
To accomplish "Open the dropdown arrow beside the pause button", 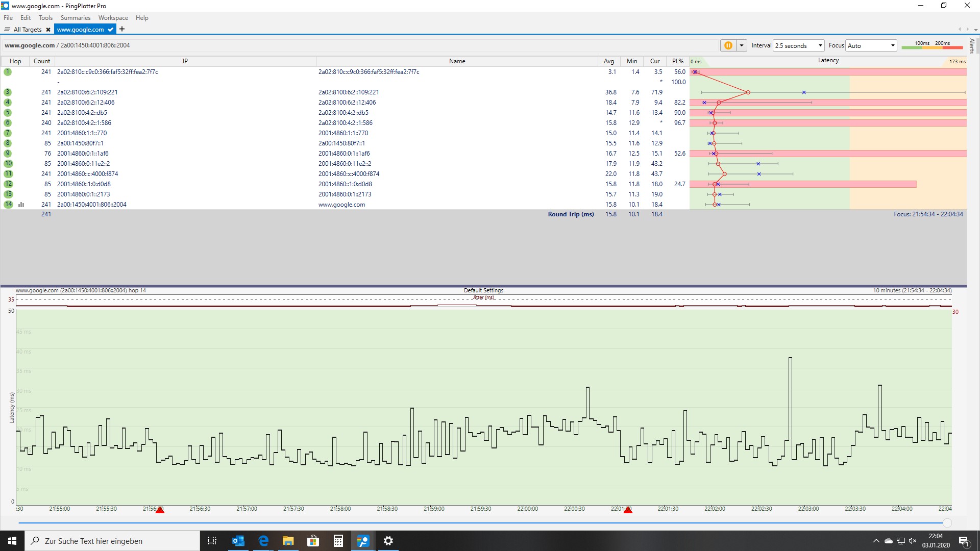I will tap(742, 45).
